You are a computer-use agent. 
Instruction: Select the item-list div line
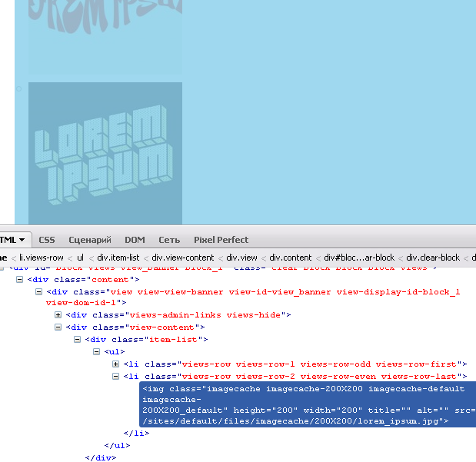click(147, 339)
